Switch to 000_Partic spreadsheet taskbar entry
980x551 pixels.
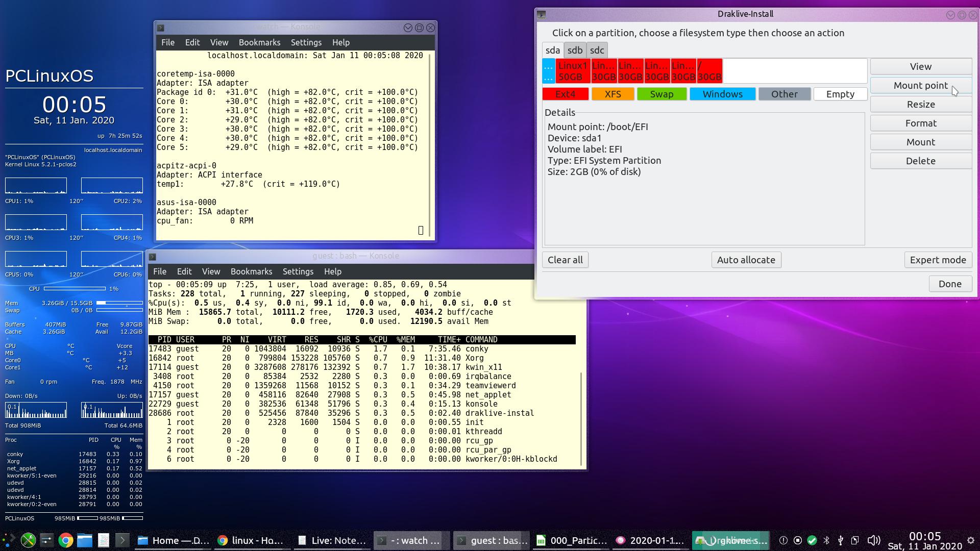click(x=571, y=540)
